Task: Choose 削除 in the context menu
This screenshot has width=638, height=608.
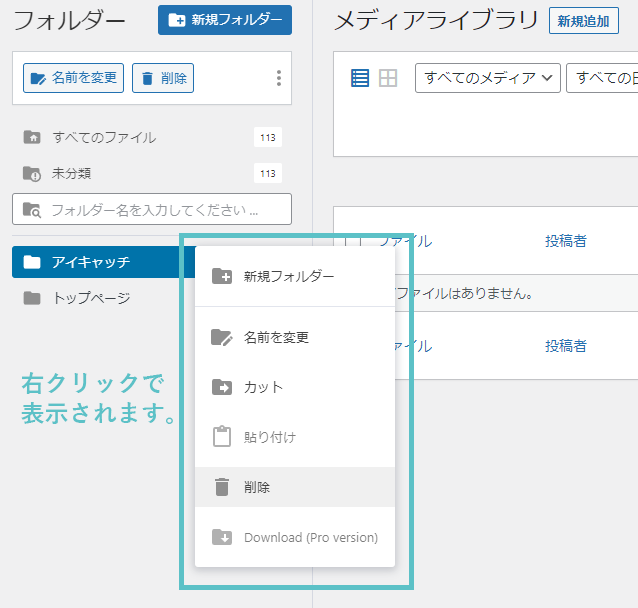Action: point(257,487)
